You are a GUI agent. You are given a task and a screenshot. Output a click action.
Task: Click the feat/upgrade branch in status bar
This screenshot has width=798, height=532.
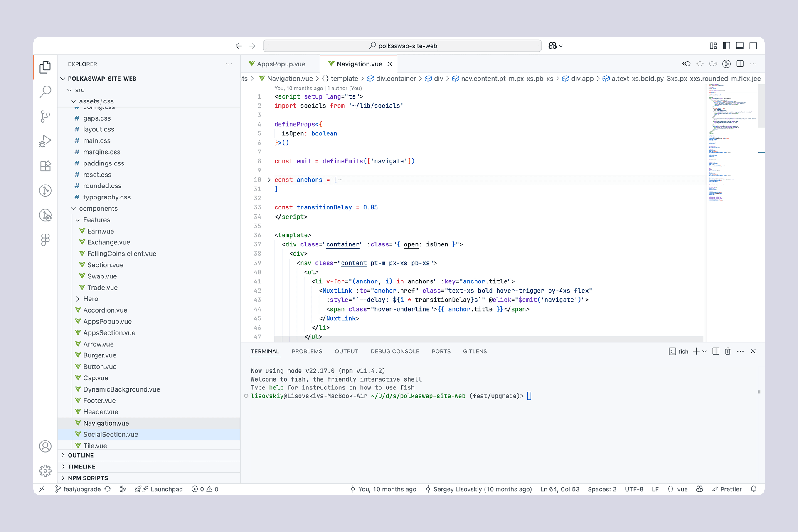pos(78,489)
